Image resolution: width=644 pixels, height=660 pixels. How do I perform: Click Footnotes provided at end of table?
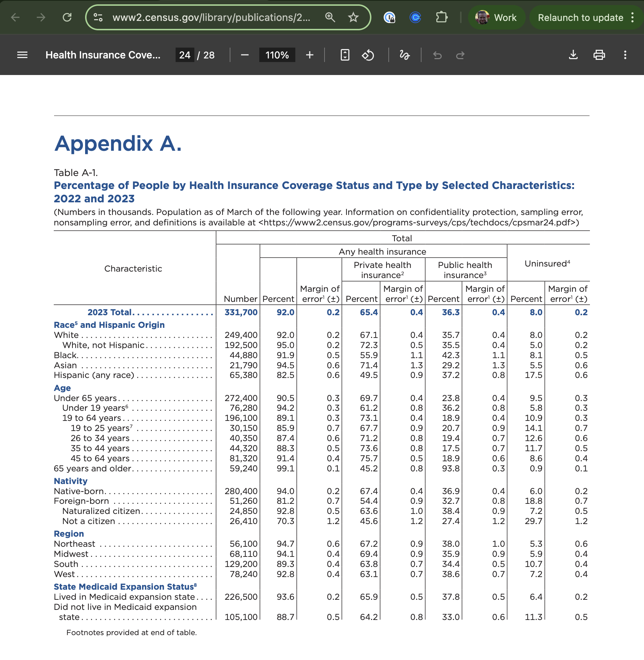[x=132, y=633]
